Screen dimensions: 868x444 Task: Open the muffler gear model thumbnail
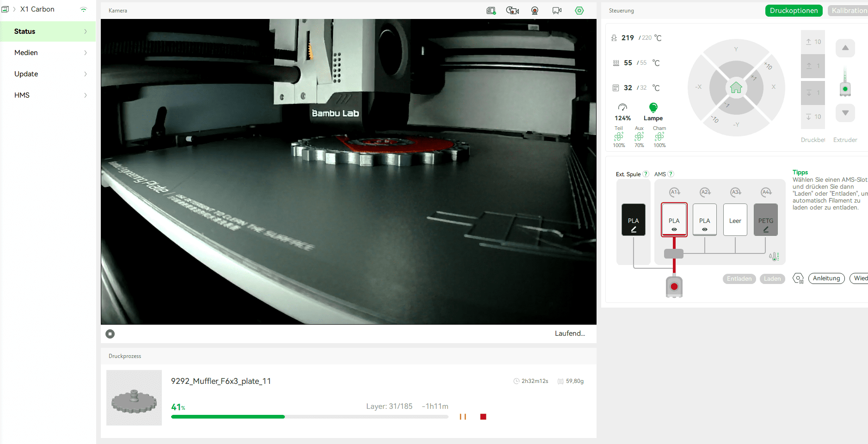tap(134, 398)
